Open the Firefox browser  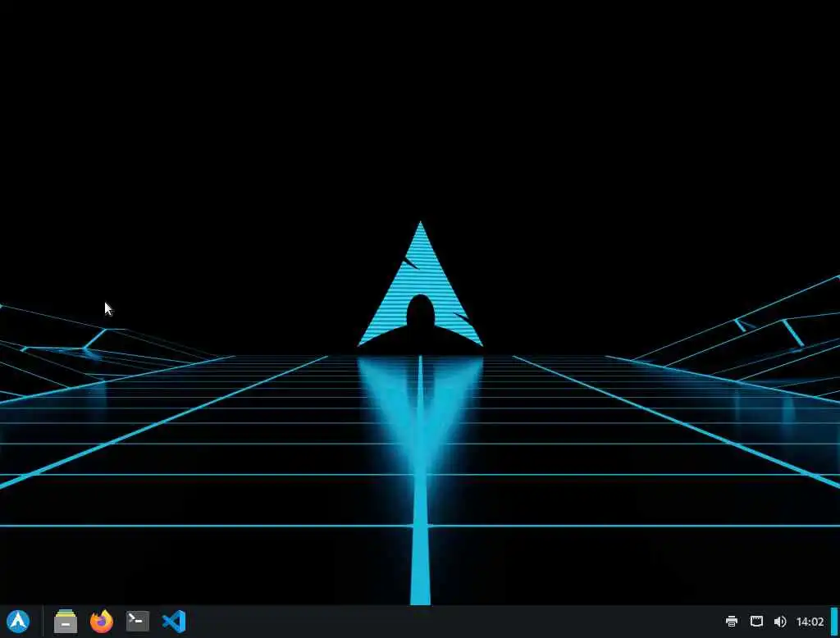[x=101, y=622]
